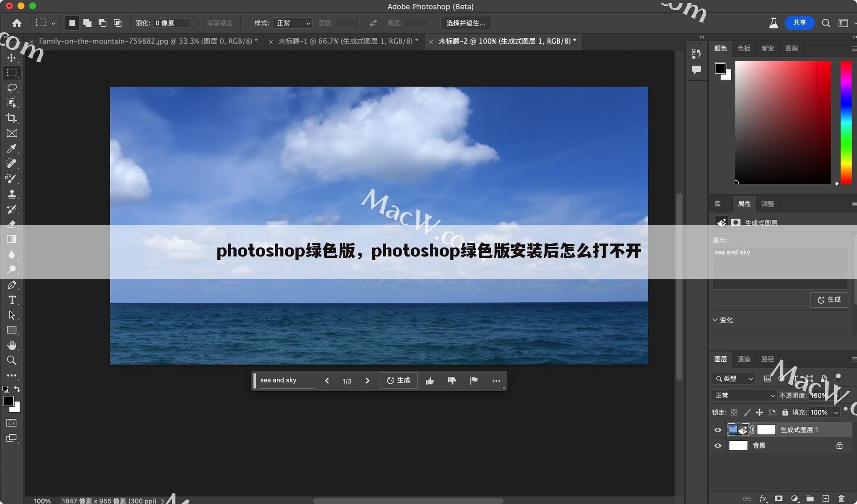857x504 pixels.
Task: Show the next generated variation
Action: 367,380
